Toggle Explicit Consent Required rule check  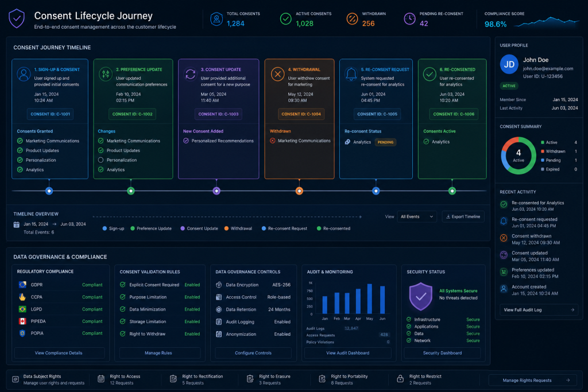[123, 285]
